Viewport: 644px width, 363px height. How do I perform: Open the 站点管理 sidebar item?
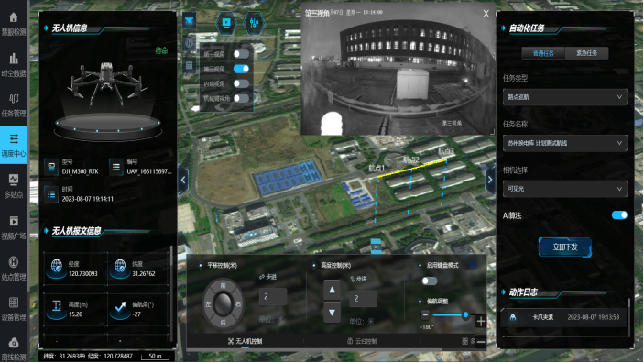coord(14,268)
